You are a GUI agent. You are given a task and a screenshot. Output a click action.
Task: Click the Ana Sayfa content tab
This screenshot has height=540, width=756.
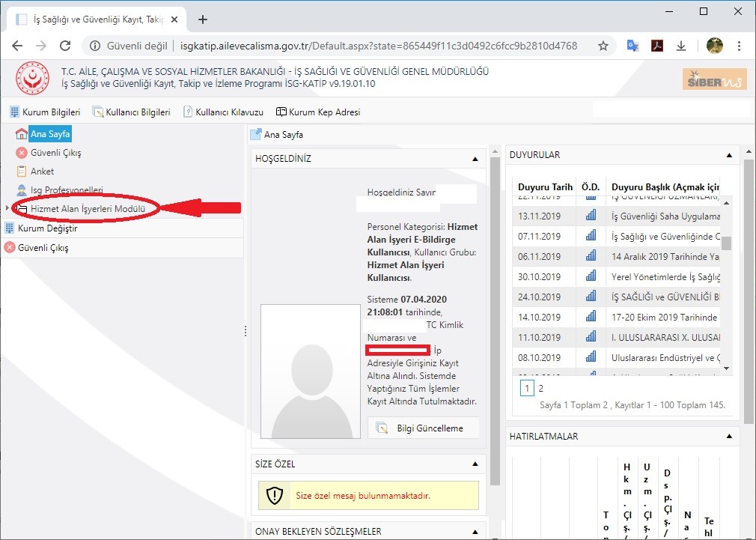point(277,135)
